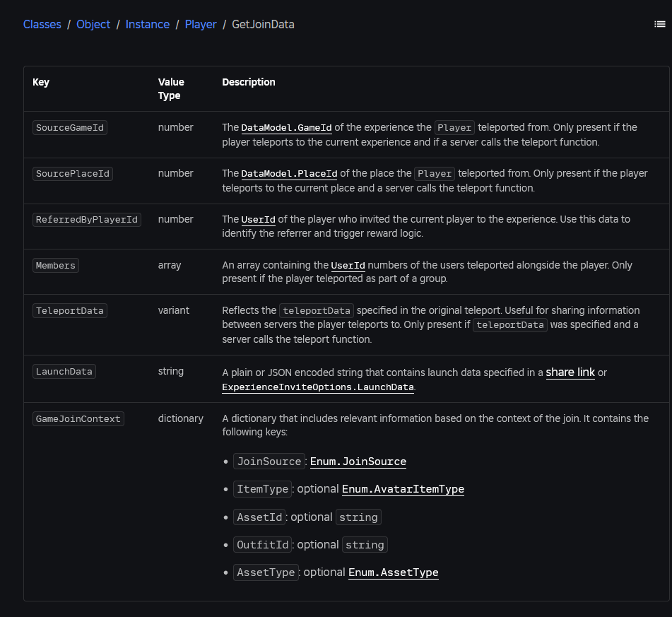Screen dimensions: 672x617
Task: Go to Classes breadcrumb
Action: (x=42, y=24)
